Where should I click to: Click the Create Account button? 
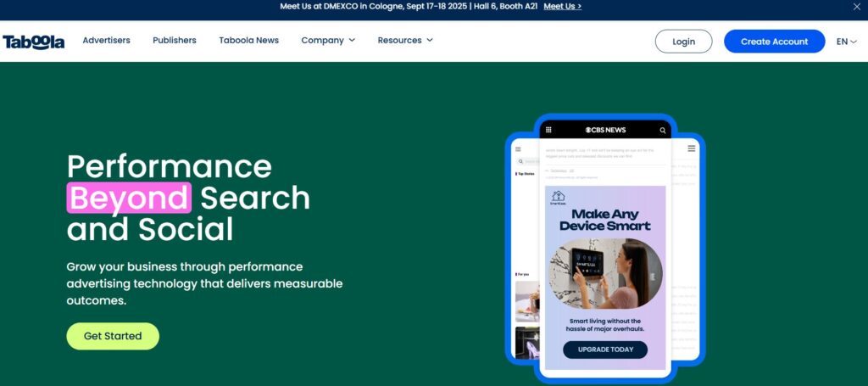[x=775, y=42]
